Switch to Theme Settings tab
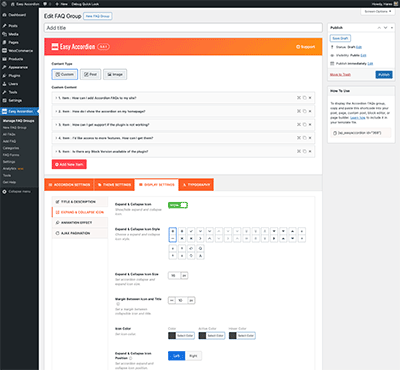 114,185
